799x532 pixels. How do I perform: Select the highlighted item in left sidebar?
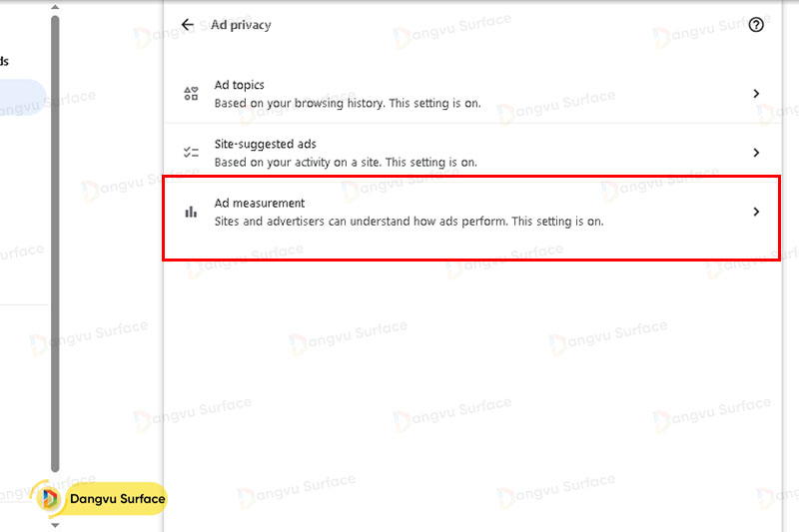pos(20,98)
